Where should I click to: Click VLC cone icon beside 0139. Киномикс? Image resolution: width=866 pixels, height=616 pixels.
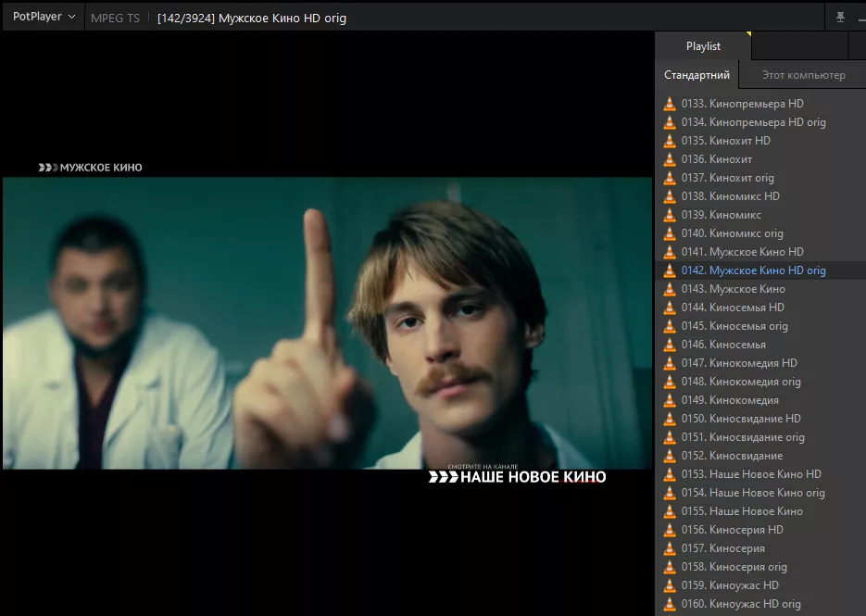[670, 215]
